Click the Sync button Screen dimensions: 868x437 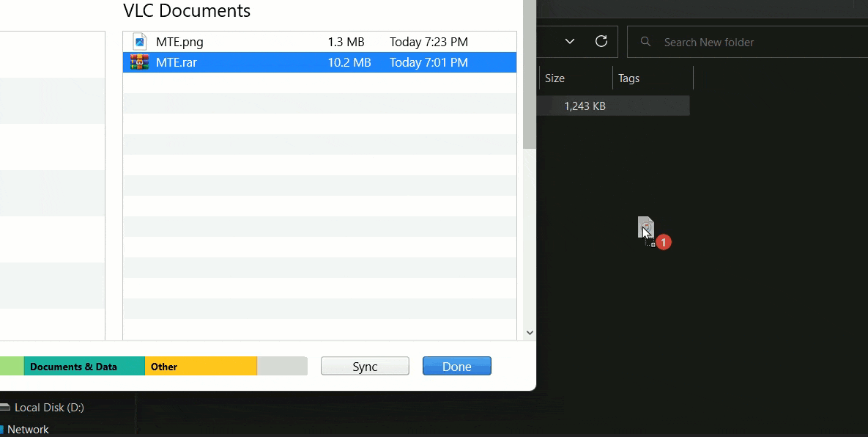pos(364,365)
